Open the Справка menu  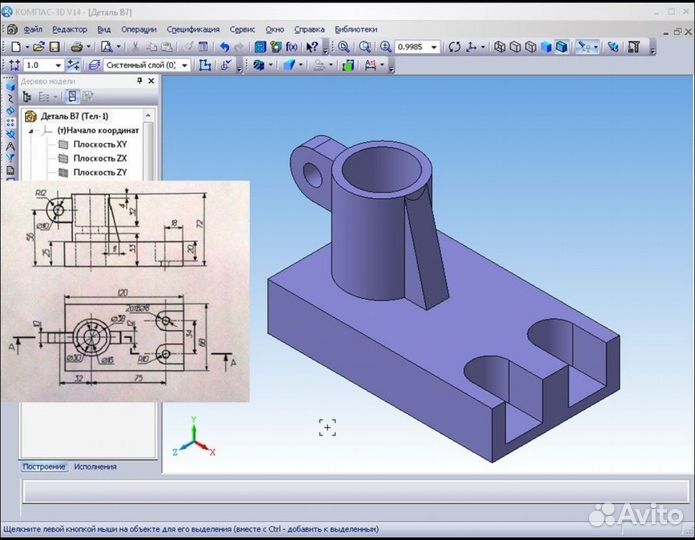coord(309,29)
